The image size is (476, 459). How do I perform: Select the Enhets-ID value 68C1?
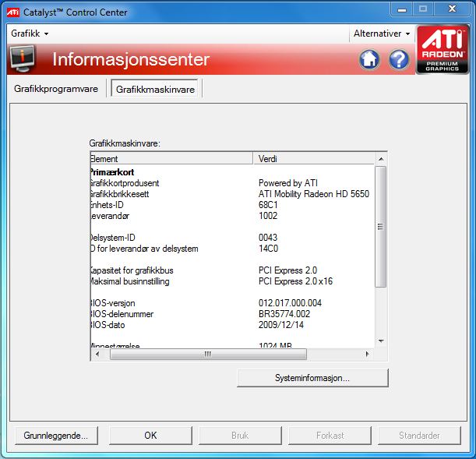268,205
